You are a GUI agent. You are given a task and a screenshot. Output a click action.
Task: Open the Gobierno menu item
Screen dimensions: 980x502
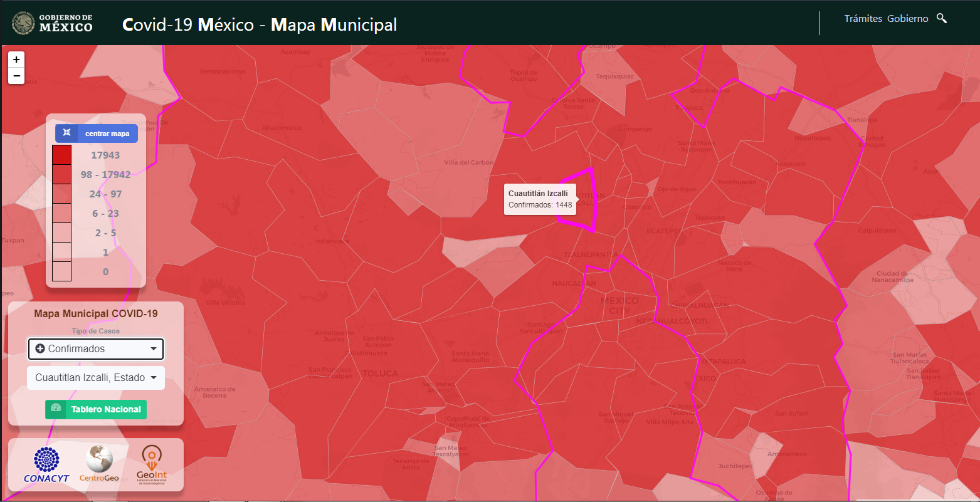[907, 19]
